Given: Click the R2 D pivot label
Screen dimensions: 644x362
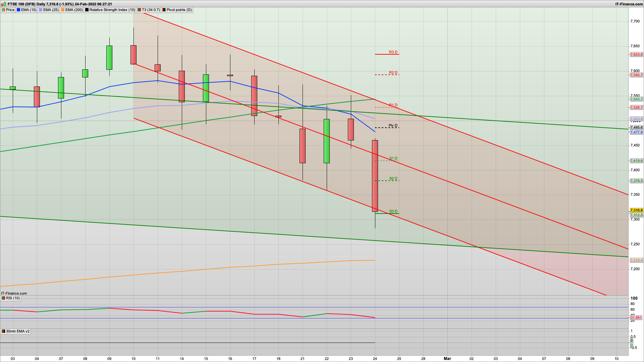Looking at the screenshot, I should click(x=393, y=72).
